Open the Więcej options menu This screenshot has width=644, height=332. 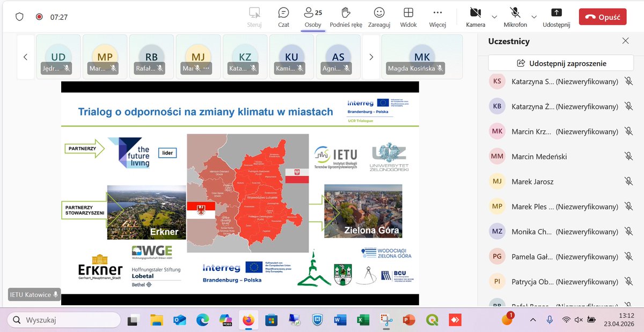[437, 17]
